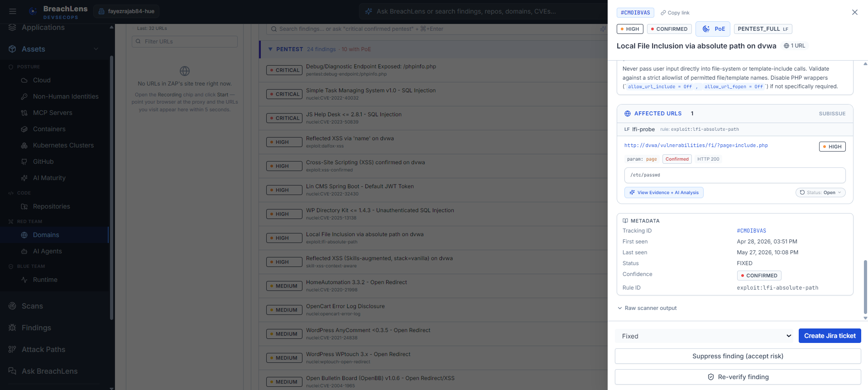Click the Ask BreachLens chat icon
Screen dimensions: 868x390
coord(12,371)
